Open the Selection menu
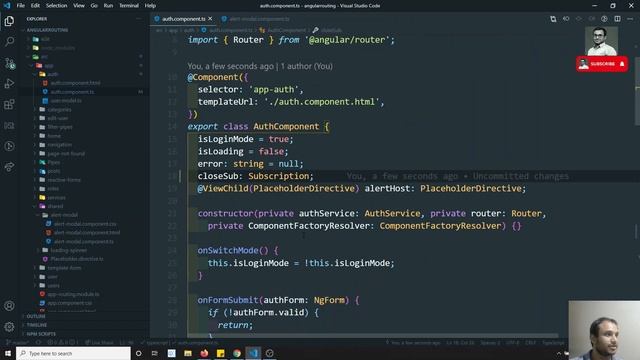Image resolution: width=640 pixels, height=360 pixels. (x=56, y=6)
